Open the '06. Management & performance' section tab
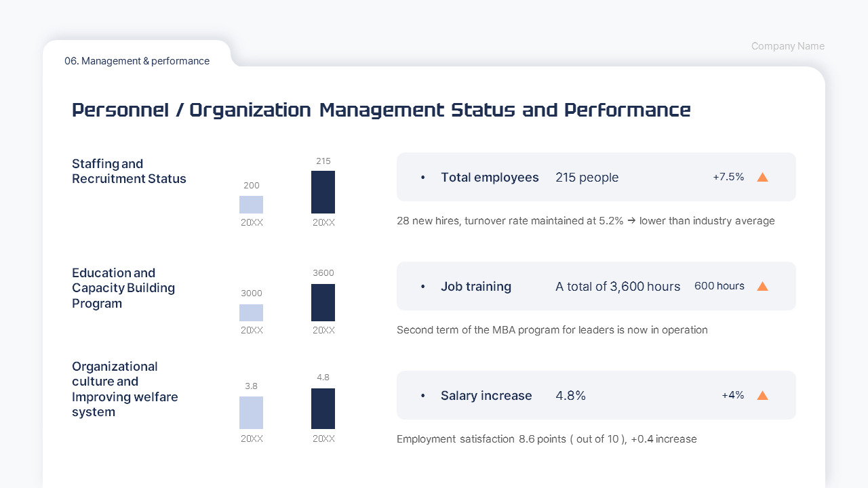This screenshot has height=488, width=868. pos(137,61)
